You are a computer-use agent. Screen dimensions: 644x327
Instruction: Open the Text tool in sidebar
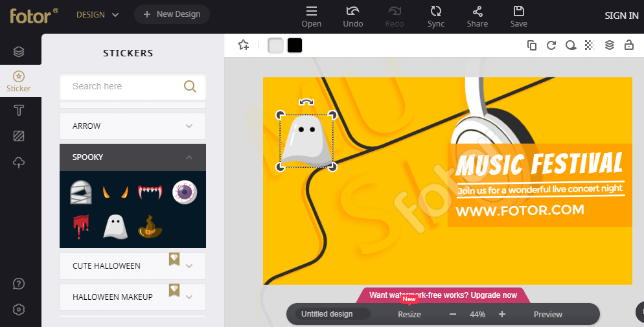click(x=19, y=110)
